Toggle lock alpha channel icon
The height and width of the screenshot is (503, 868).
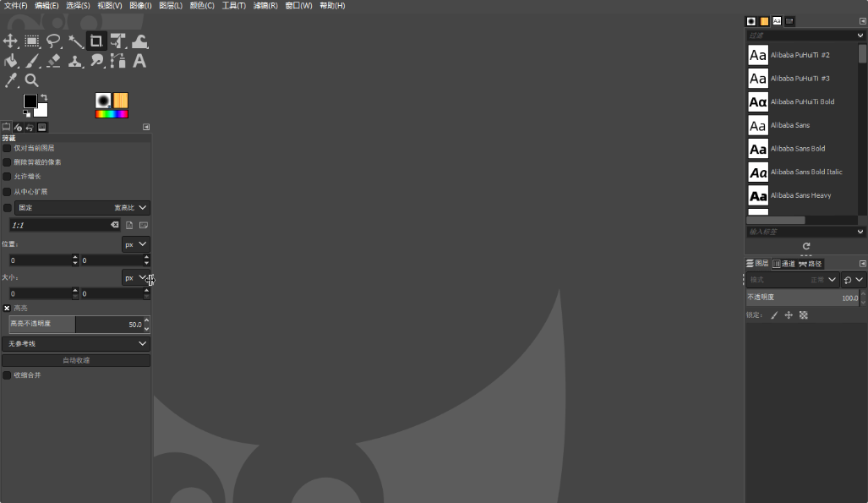point(803,315)
